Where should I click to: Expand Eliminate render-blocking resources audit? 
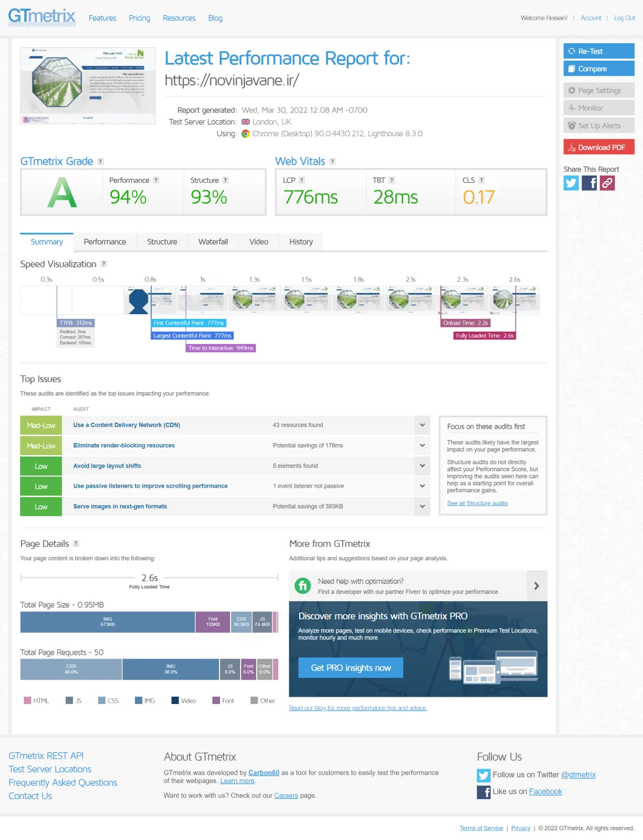point(422,445)
